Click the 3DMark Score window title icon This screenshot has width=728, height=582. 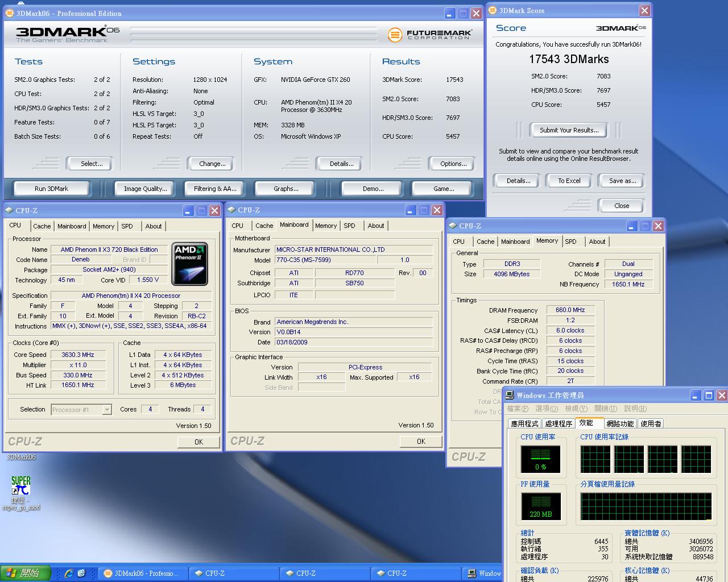pos(493,10)
